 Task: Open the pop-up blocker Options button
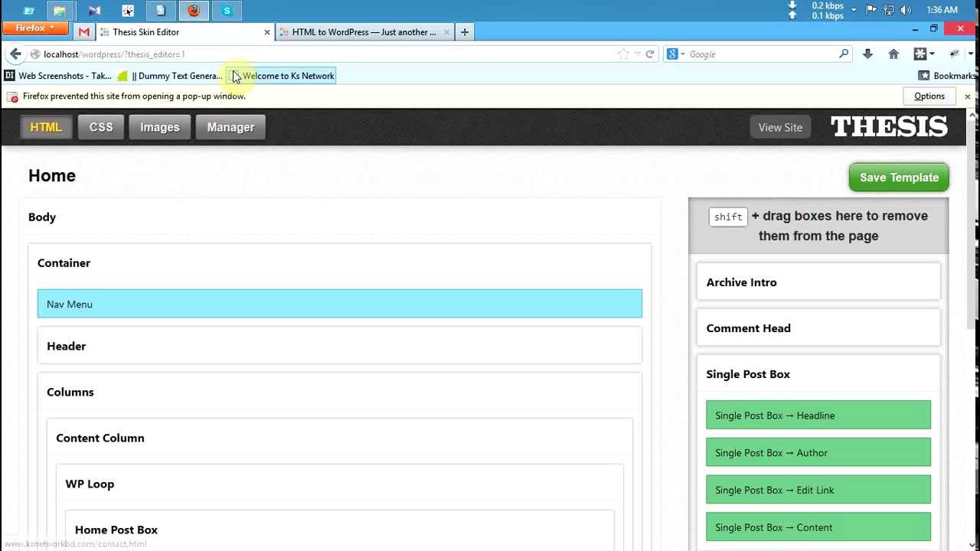(929, 96)
